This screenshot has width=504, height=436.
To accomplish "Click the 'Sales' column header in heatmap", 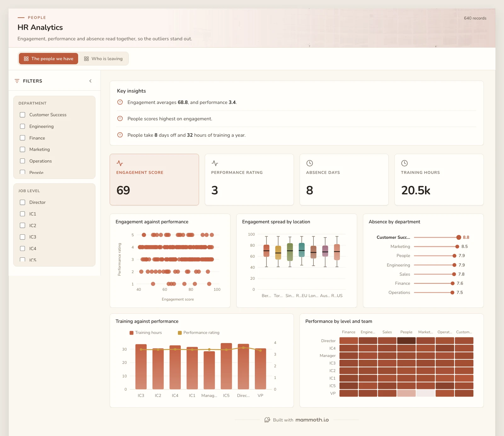I will point(387,332).
